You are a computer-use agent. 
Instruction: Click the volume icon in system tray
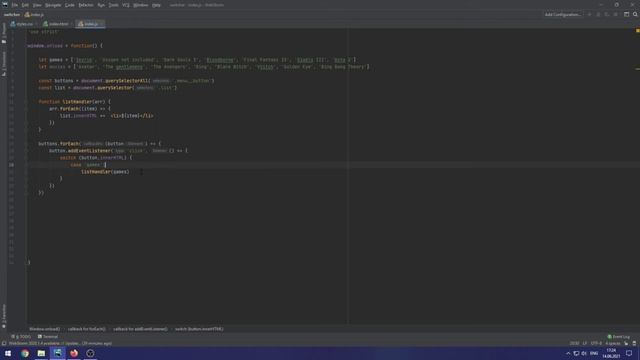(x=584, y=353)
